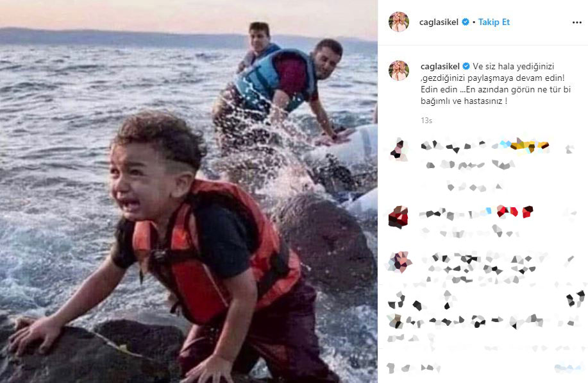588x383 pixels.
Task: Click the 13s timestamp under the caption
Action: pyautogui.click(x=426, y=121)
